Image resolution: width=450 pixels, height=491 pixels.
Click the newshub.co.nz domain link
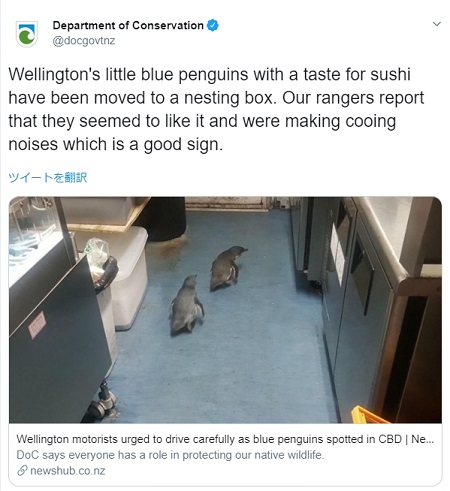[68, 471]
